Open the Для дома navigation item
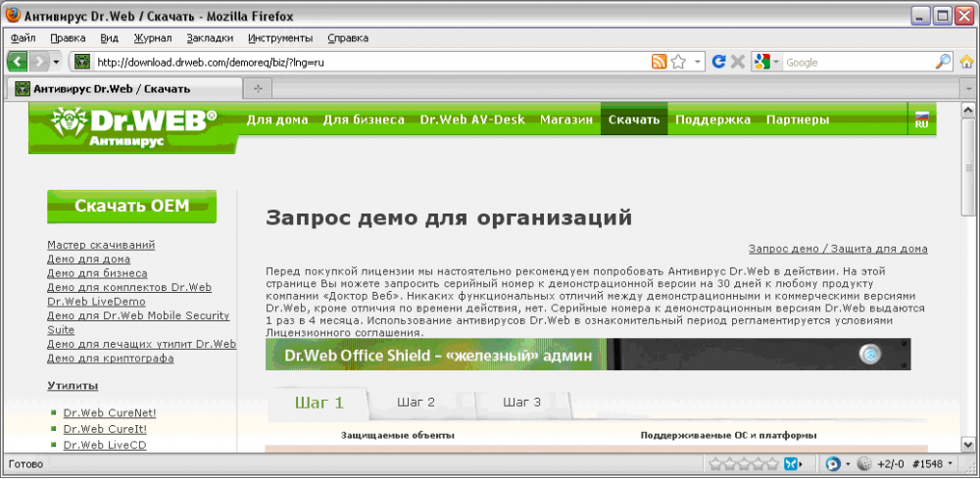The width and height of the screenshot is (980, 479). [277, 120]
